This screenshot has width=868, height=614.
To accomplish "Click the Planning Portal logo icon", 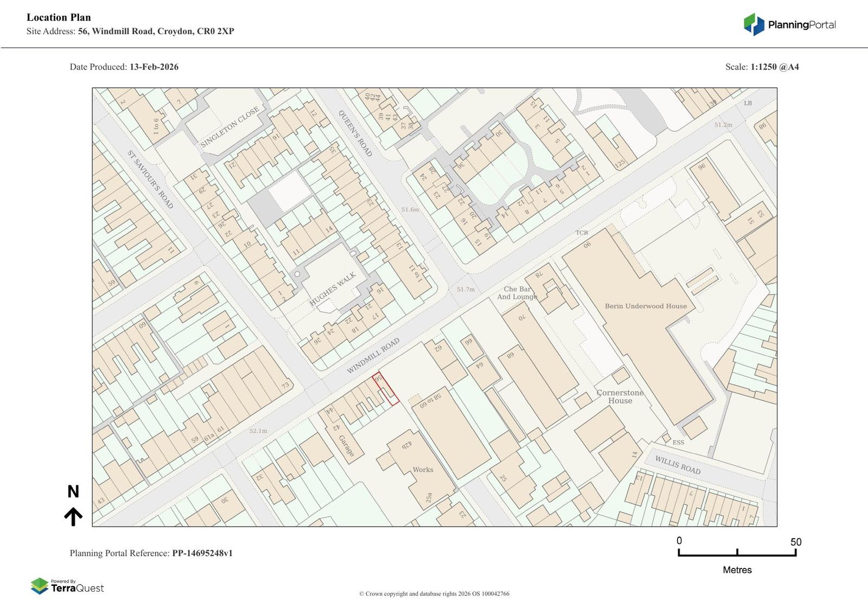I will tap(754, 24).
